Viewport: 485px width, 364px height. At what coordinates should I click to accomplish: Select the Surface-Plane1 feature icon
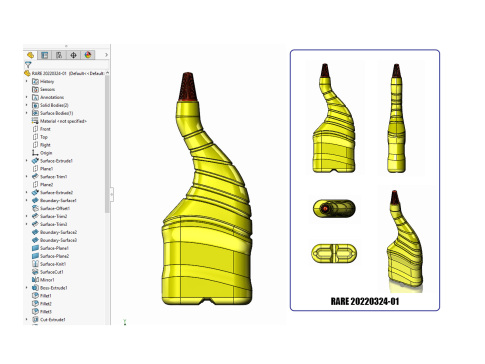click(35, 248)
